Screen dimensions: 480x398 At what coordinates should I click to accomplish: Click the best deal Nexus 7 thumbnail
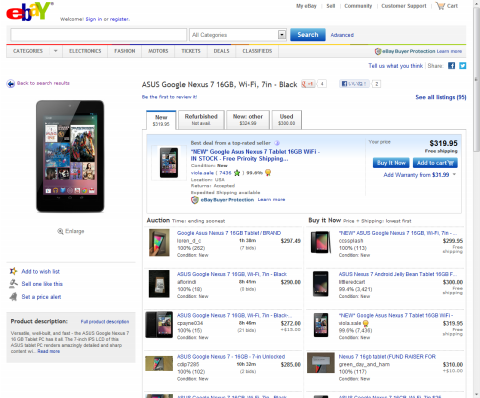click(x=169, y=163)
